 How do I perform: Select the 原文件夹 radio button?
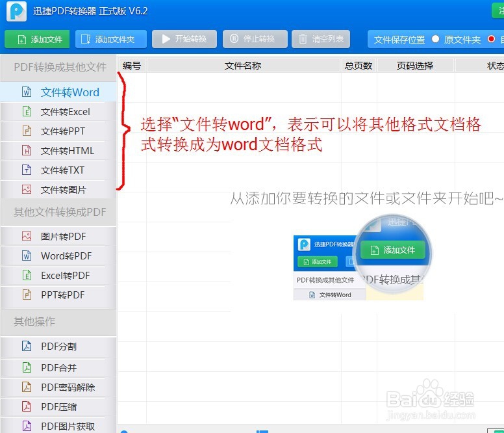pyautogui.click(x=436, y=39)
